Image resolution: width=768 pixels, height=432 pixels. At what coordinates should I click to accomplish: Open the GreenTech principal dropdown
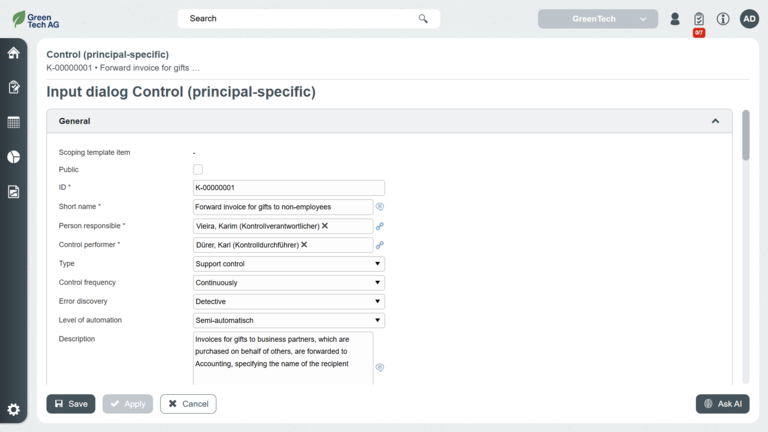click(x=598, y=19)
